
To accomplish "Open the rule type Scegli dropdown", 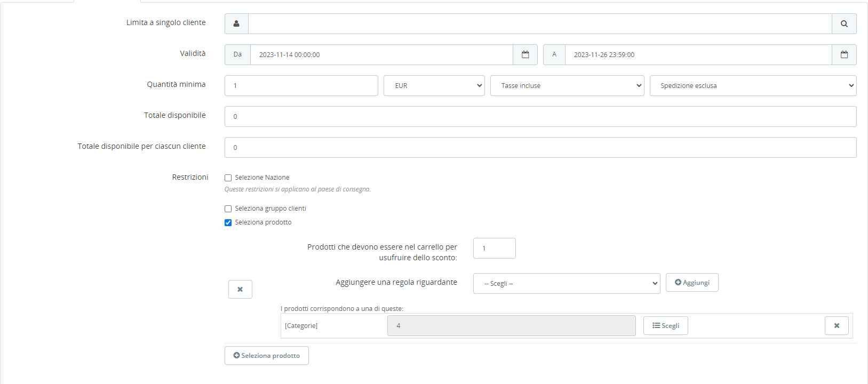I will coord(566,284).
